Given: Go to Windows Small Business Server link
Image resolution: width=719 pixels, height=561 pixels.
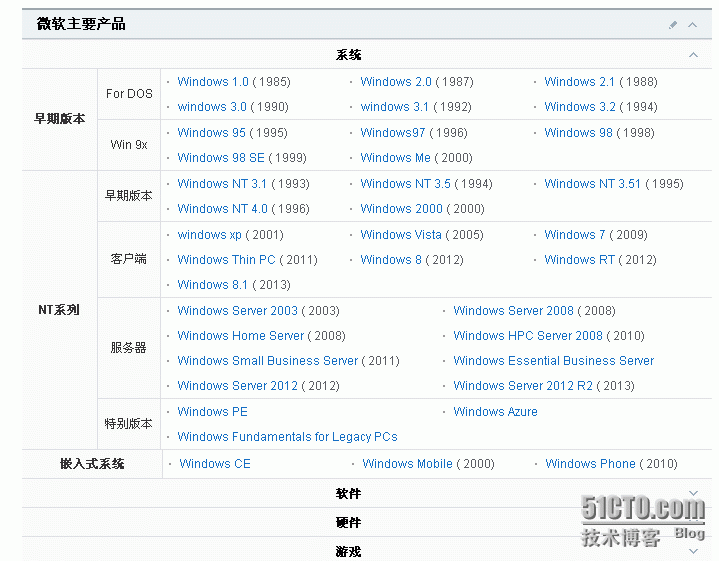Looking at the screenshot, I should click(x=268, y=361).
